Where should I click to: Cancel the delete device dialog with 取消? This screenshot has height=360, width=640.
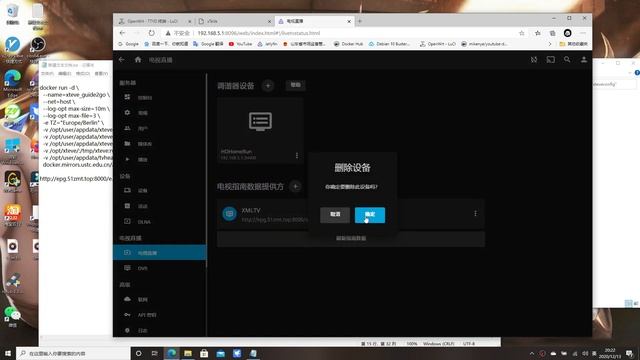pos(335,215)
